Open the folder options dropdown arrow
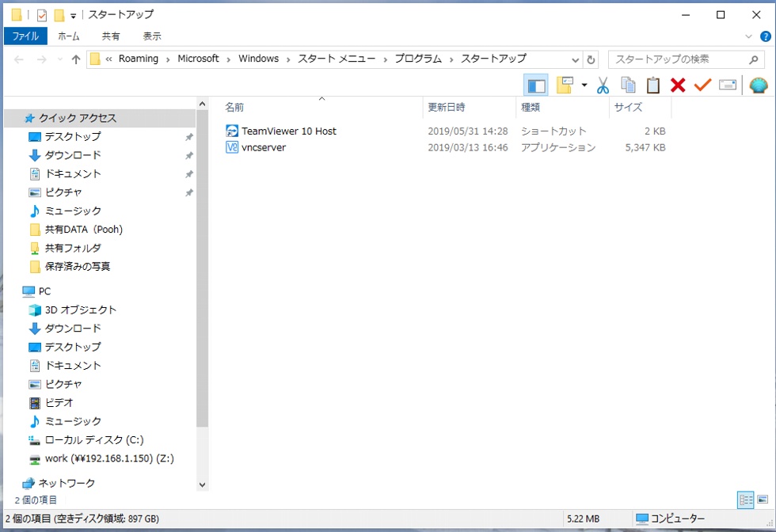 [584, 85]
